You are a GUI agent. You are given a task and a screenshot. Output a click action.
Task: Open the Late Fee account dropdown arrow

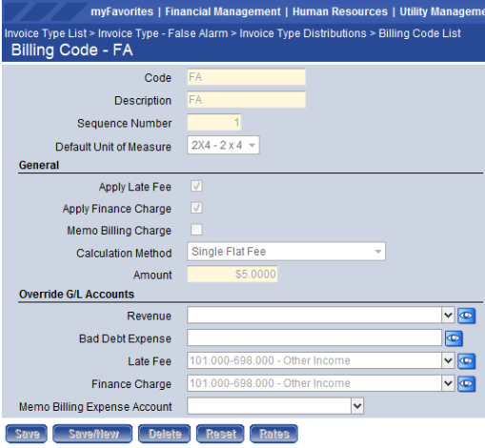(x=448, y=361)
